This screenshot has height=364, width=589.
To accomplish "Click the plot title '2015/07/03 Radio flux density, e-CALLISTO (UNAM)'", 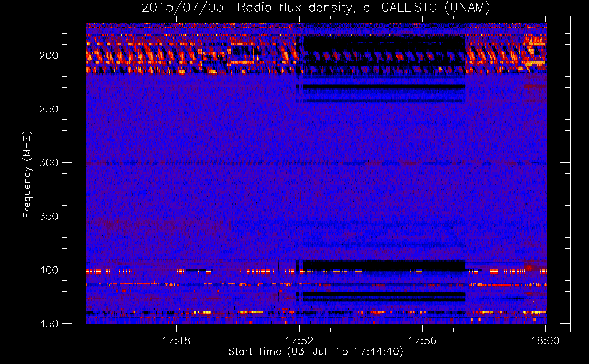I will [x=316, y=7].
